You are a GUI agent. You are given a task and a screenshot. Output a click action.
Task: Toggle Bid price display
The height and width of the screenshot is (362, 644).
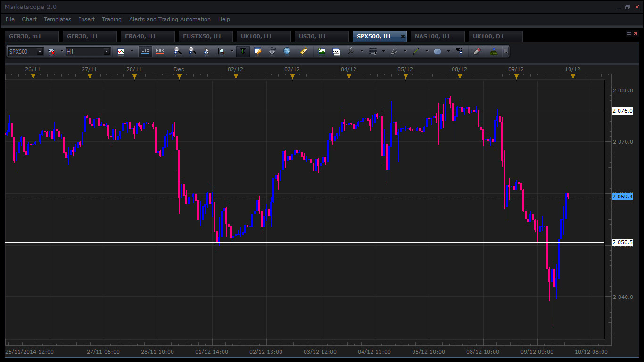coord(145,51)
